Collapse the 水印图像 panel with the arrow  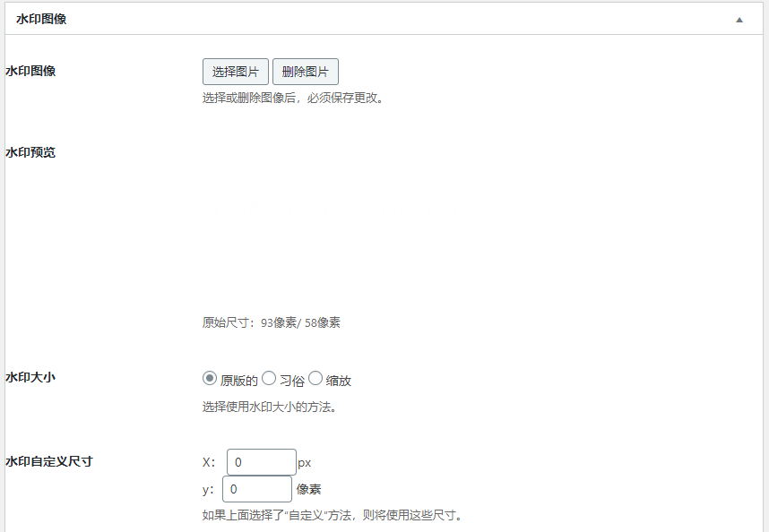pos(739,19)
